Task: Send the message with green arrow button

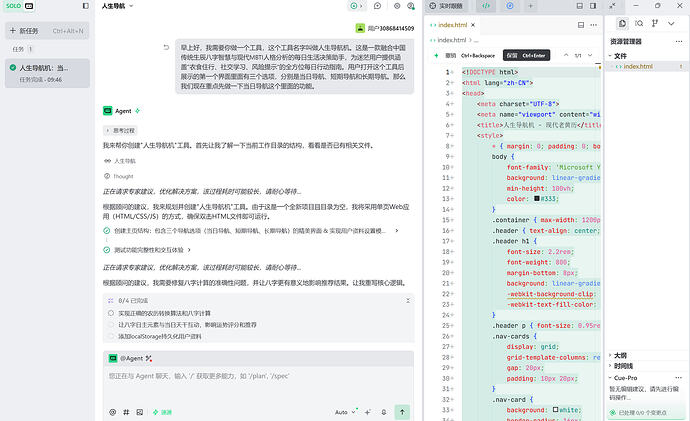Action: click(402, 412)
